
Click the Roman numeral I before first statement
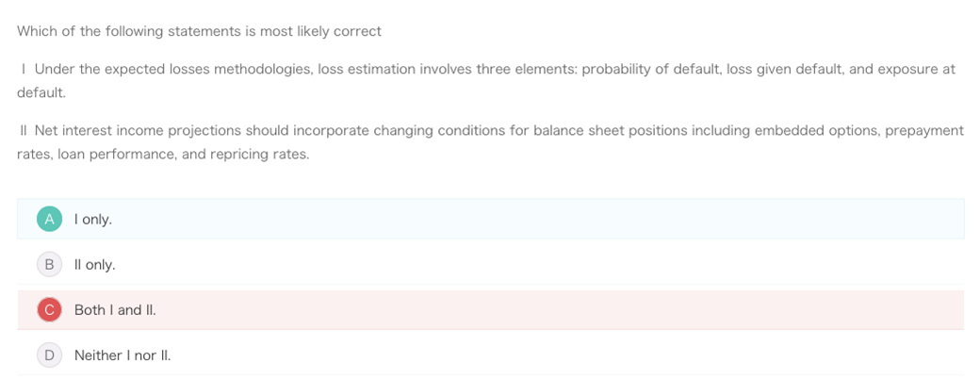(x=24, y=69)
